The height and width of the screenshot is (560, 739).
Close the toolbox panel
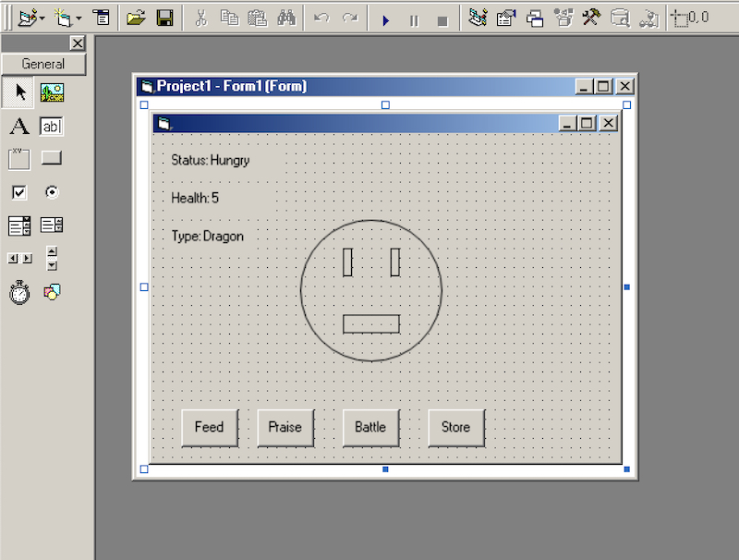78,43
